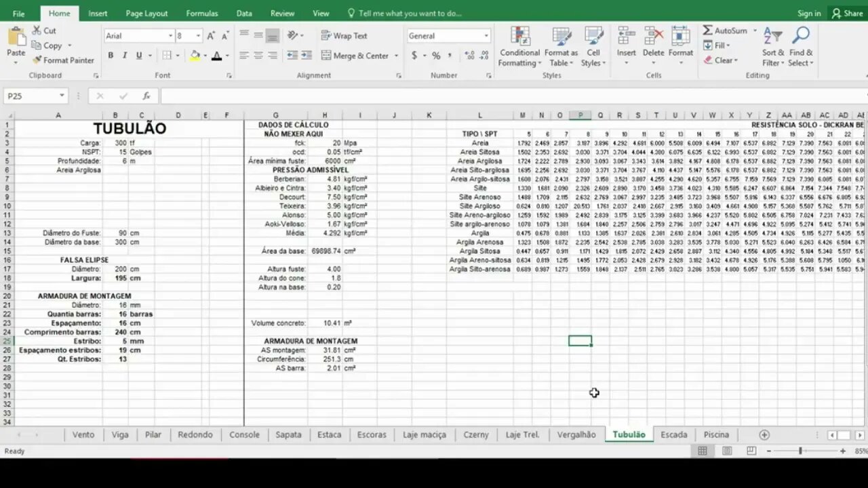The width and height of the screenshot is (868, 488).
Task: Open the General number format dropdown
Action: [486, 36]
